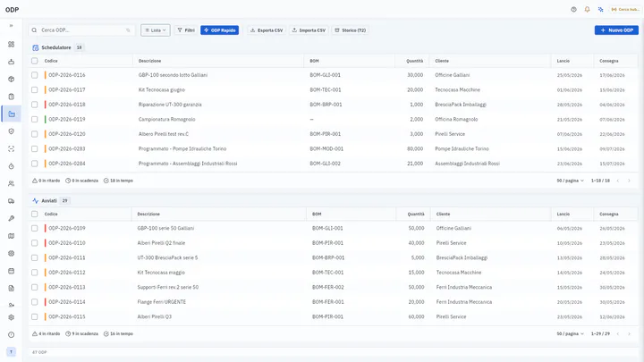Click the ODP Rapido button

coord(220,30)
